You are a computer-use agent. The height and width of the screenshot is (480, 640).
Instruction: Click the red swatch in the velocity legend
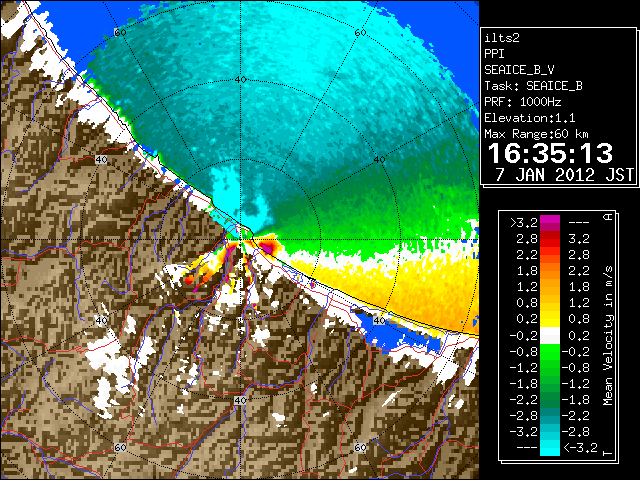[550, 243]
